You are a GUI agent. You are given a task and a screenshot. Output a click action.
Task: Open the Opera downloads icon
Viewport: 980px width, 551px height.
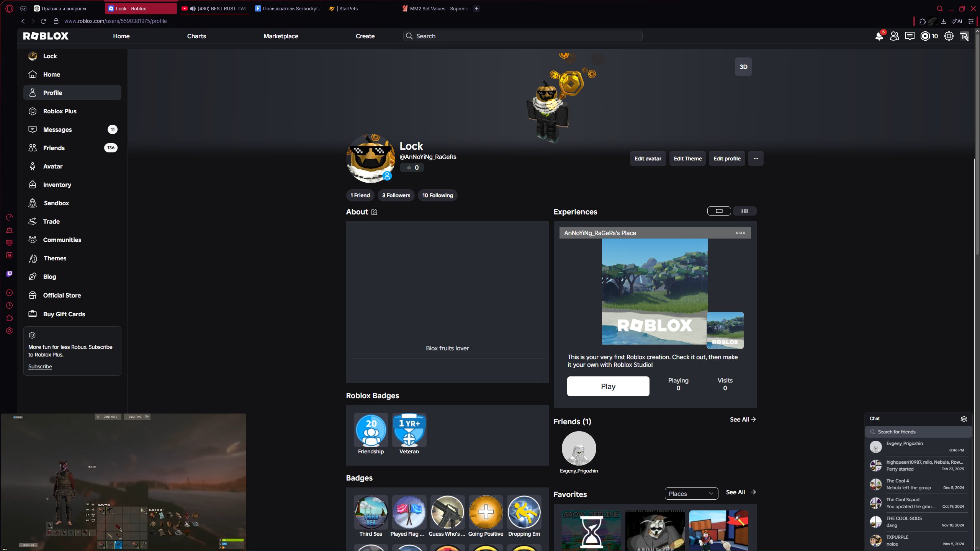(x=943, y=21)
